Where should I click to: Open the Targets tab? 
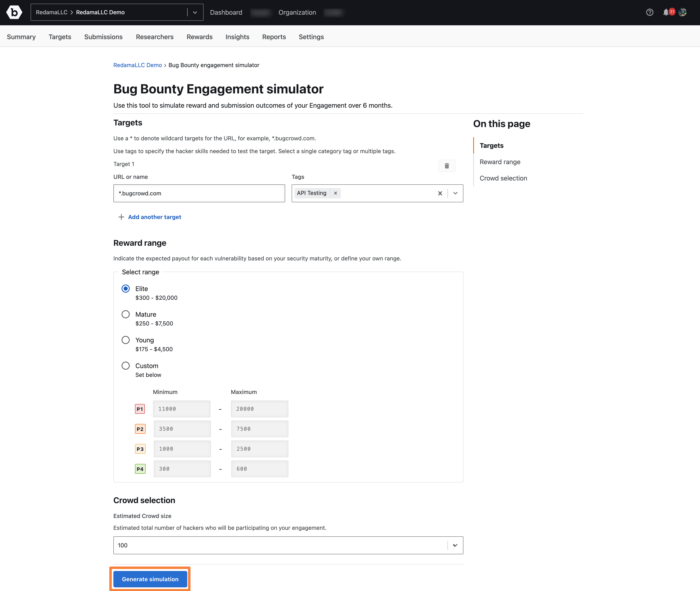[x=60, y=37]
